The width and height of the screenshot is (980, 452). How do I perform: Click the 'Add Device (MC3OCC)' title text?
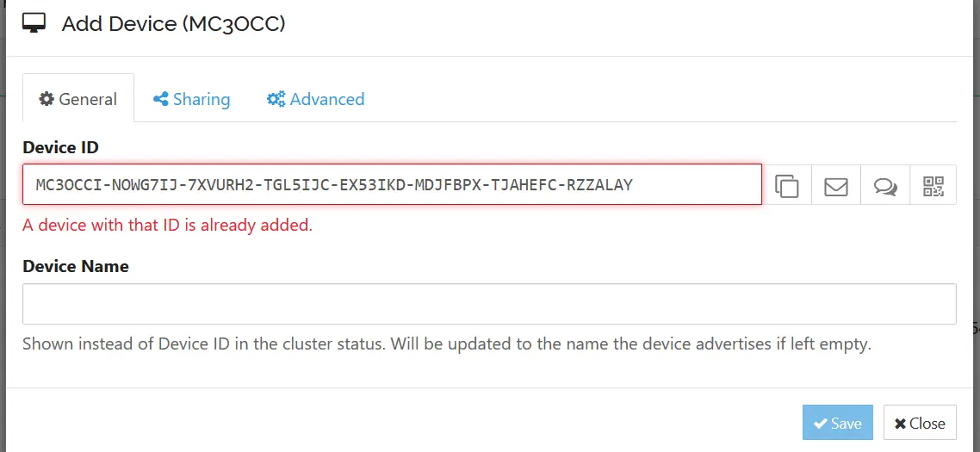coord(173,23)
